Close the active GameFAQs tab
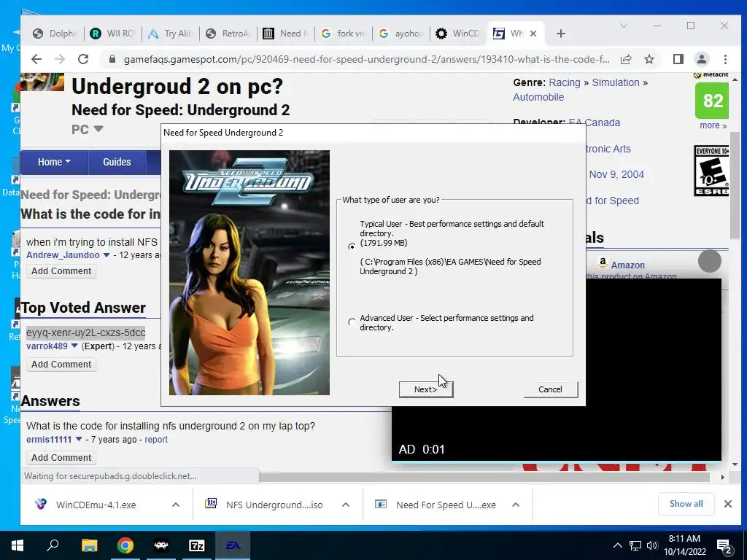This screenshot has width=747, height=560. [x=533, y=34]
